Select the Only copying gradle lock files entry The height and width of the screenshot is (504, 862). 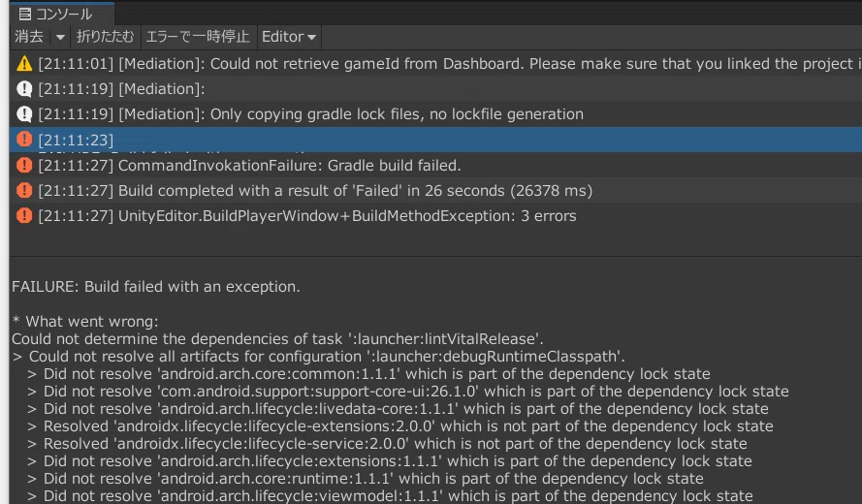click(435, 113)
